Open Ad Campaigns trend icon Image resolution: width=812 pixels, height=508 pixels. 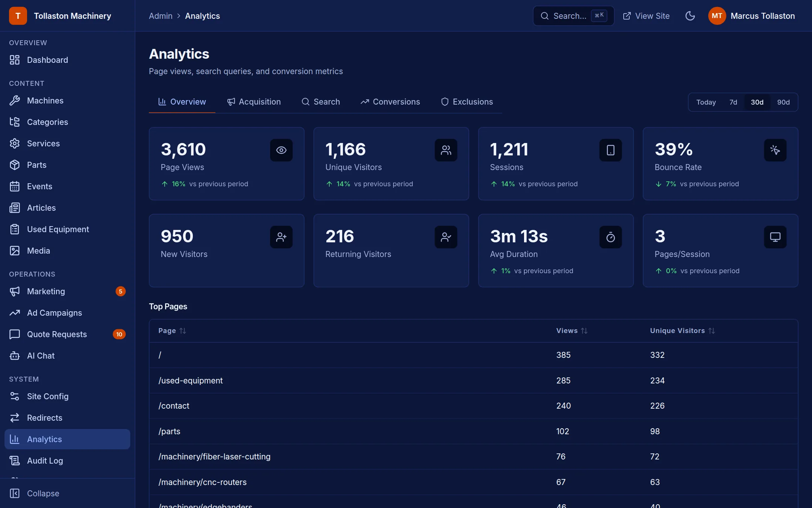point(15,313)
